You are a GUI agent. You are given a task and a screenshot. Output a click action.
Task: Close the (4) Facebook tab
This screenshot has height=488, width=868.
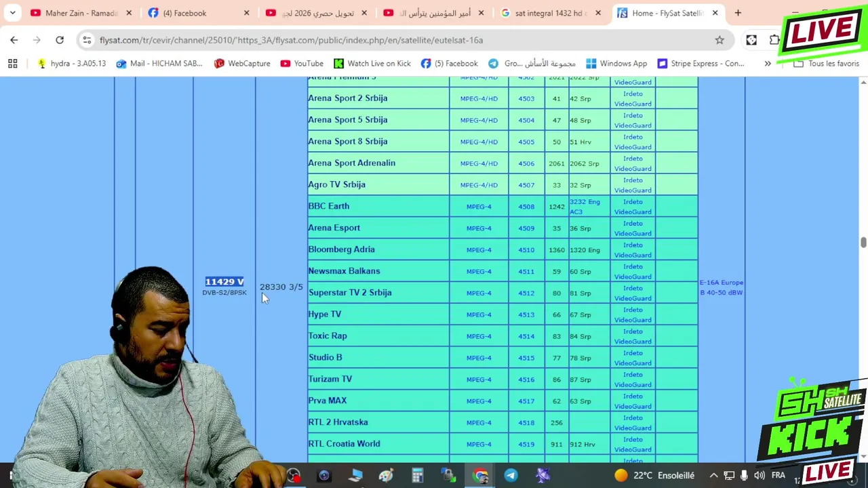point(246,13)
